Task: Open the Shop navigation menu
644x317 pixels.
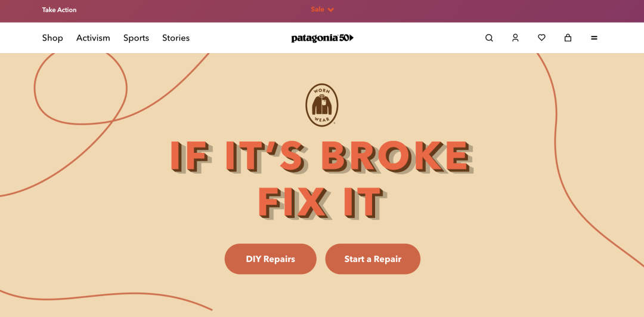Action: click(x=52, y=38)
